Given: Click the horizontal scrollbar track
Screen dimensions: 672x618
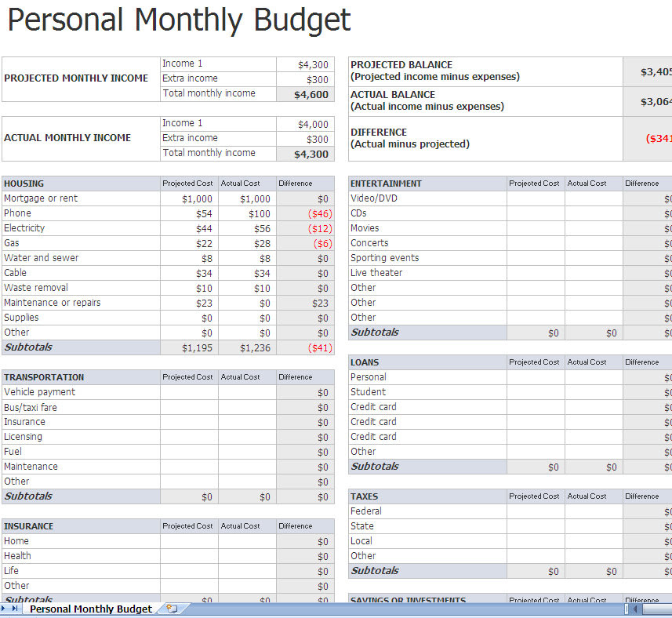Looking at the screenshot, I should click(x=657, y=609).
